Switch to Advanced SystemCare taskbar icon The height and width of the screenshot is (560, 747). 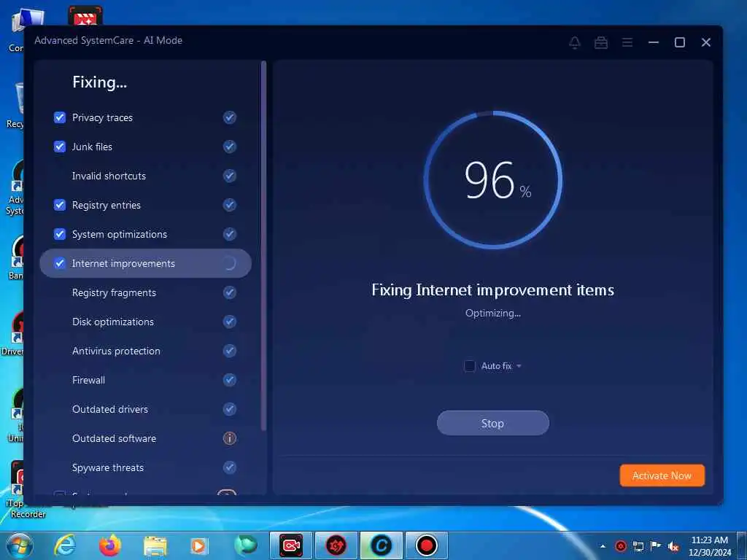point(381,545)
